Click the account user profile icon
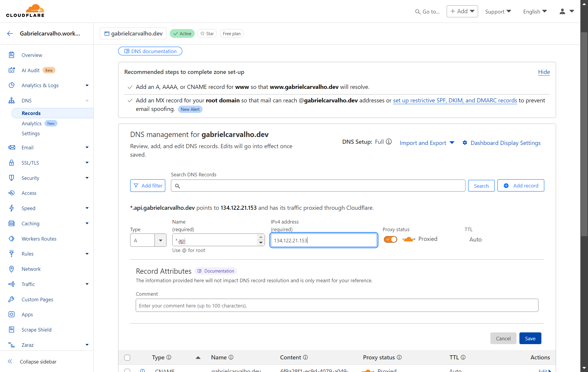This screenshot has height=372, width=588. point(562,11)
